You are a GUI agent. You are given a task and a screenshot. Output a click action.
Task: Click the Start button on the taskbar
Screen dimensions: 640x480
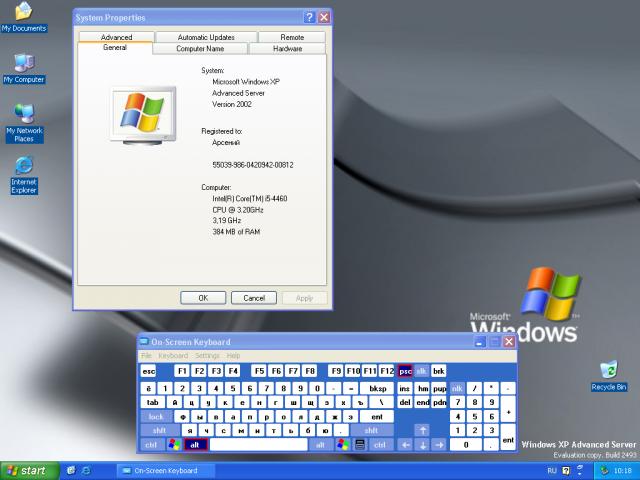coord(29,471)
